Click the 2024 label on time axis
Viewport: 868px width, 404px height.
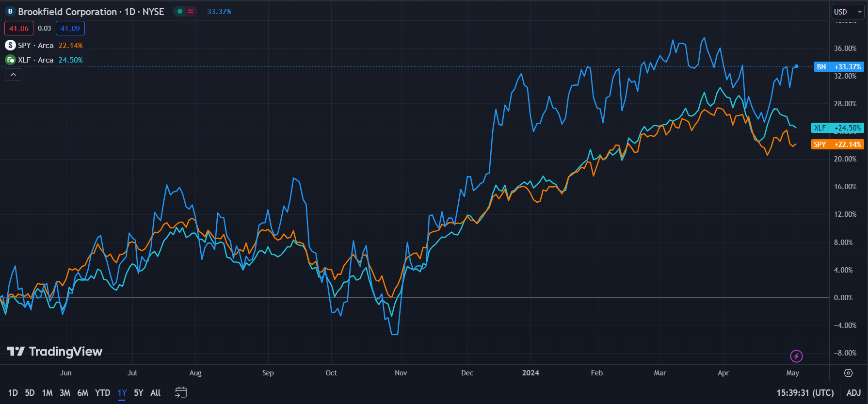pos(530,373)
